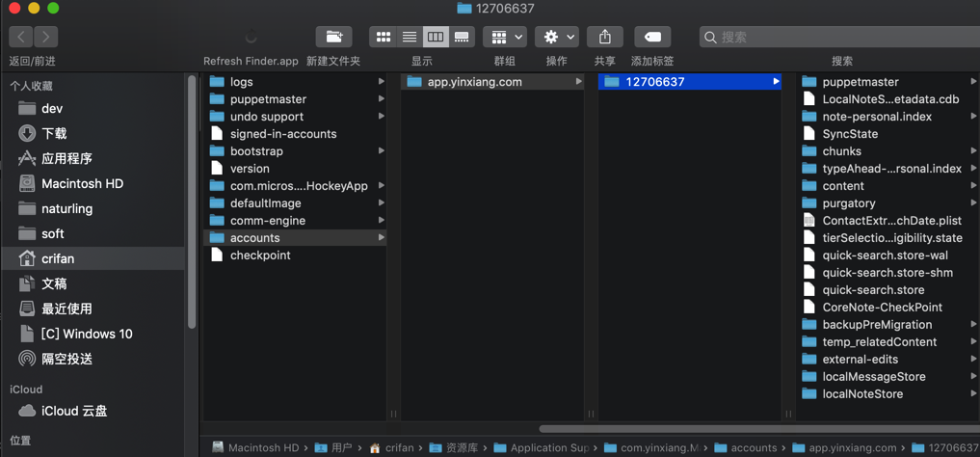Select the defaultImage folder
Viewport: 980px width, 457px height.
(x=295, y=203)
